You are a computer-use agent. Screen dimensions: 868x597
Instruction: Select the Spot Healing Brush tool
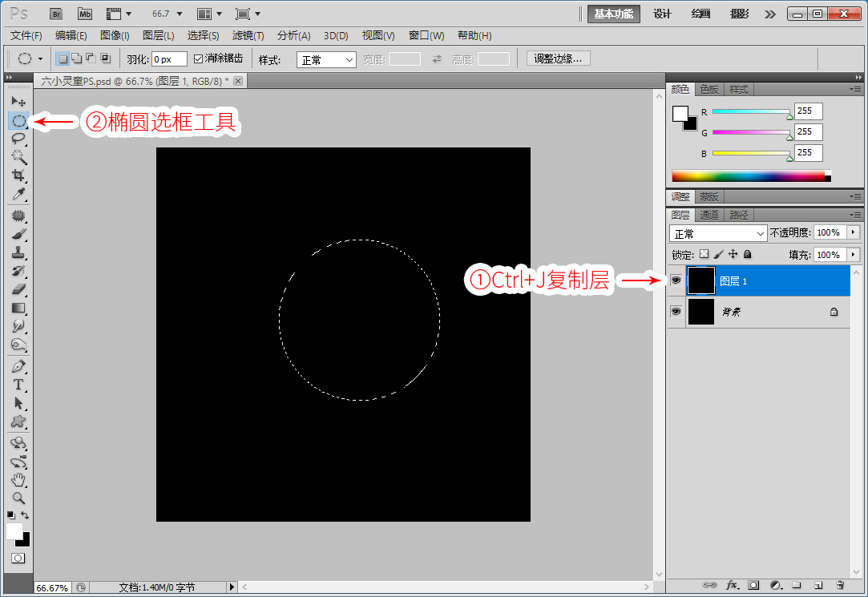pos(18,216)
